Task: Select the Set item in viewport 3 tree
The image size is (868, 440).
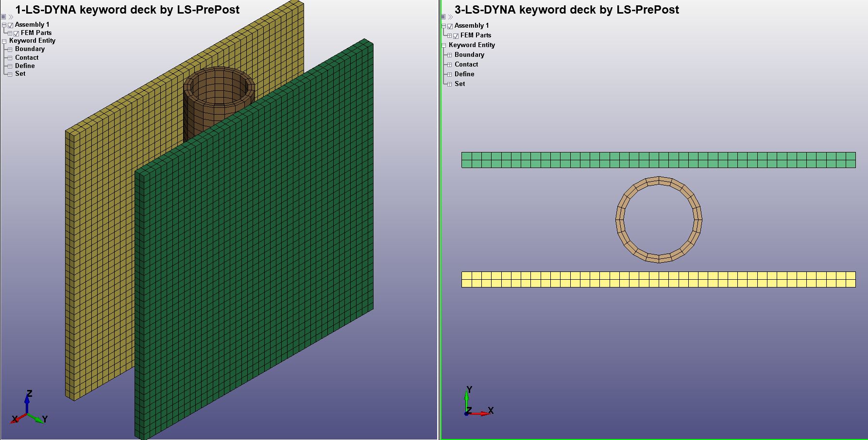Action: [x=460, y=84]
